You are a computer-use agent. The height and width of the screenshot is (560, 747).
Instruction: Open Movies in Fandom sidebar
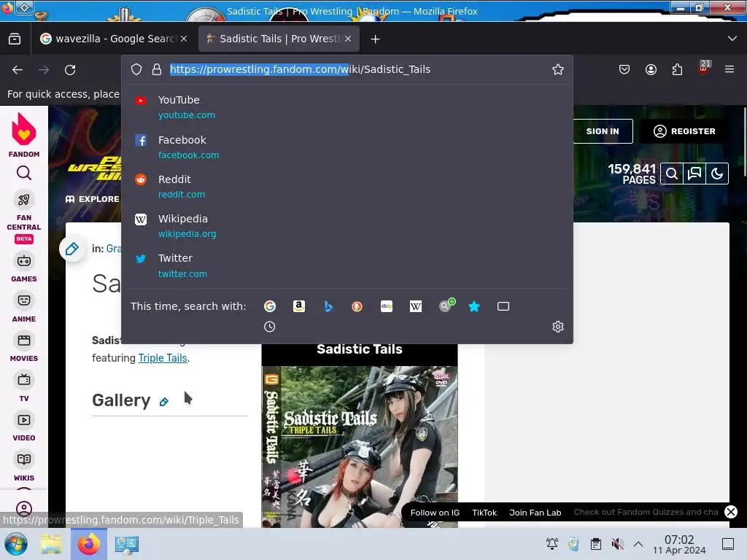pos(24,348)
